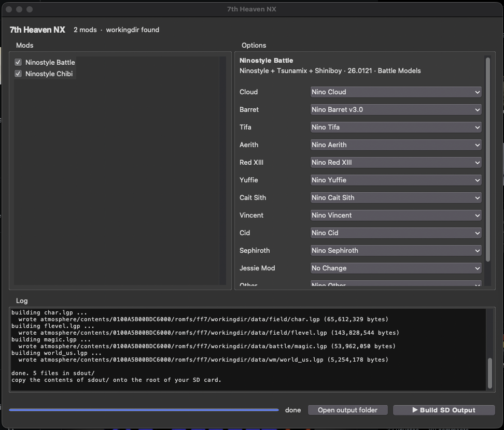The height and width of the screenshot is (430, 504).
Task: Uncheck the Ninostyle Battle mod checkbox
Action: [x=18, y=62]
